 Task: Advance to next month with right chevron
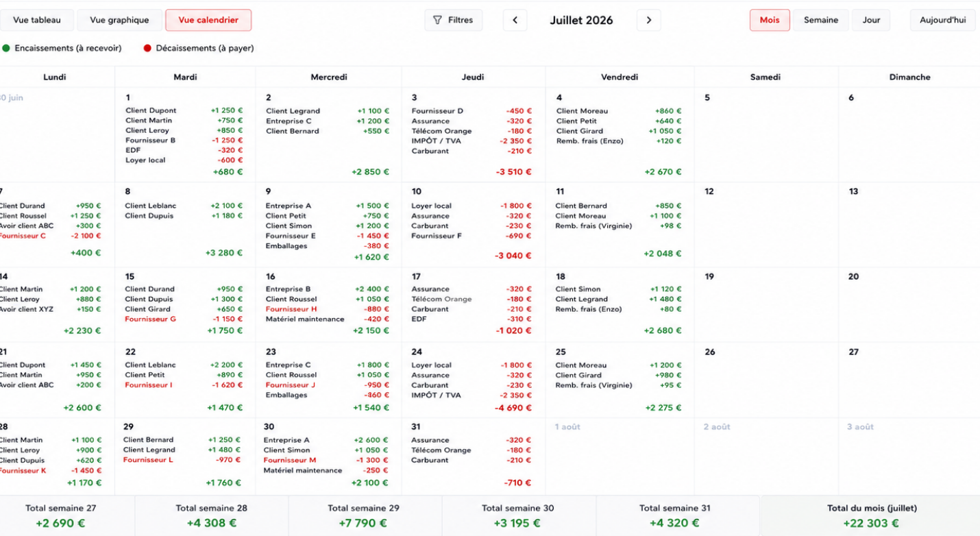648,21
